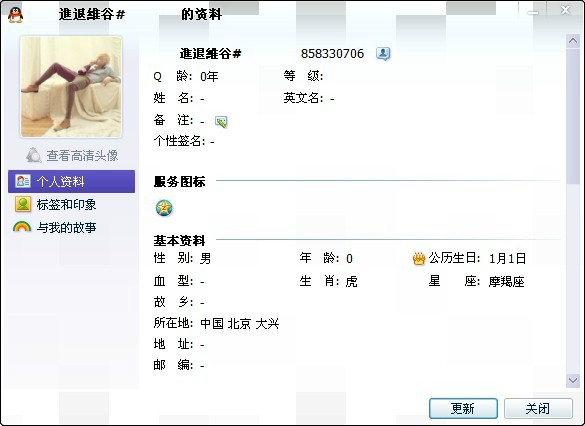Click the 关闭 button
The image size is (585, 426).
tap(538, 408)
